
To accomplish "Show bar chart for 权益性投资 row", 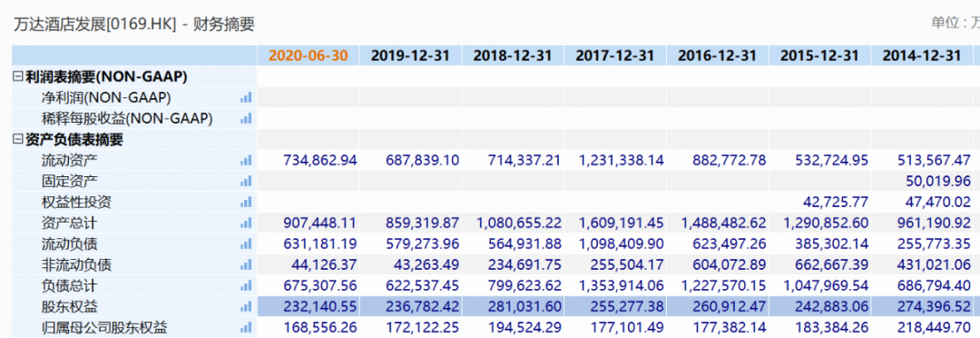I will (246, 203).
